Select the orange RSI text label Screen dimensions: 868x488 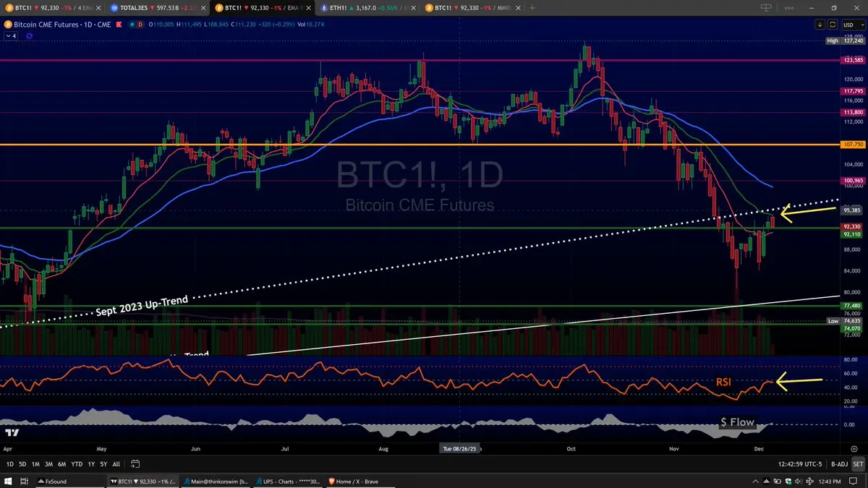pyautogui.click(x=725, y=381)
